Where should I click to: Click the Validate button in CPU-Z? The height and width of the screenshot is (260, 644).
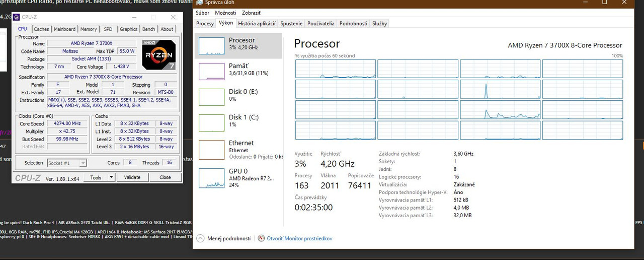click(132, 177)
